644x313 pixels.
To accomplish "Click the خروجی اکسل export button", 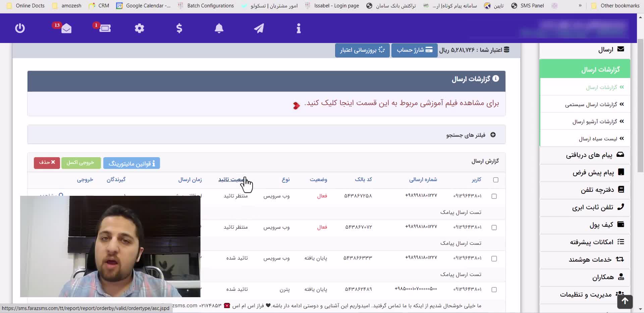I will point(81,163).
